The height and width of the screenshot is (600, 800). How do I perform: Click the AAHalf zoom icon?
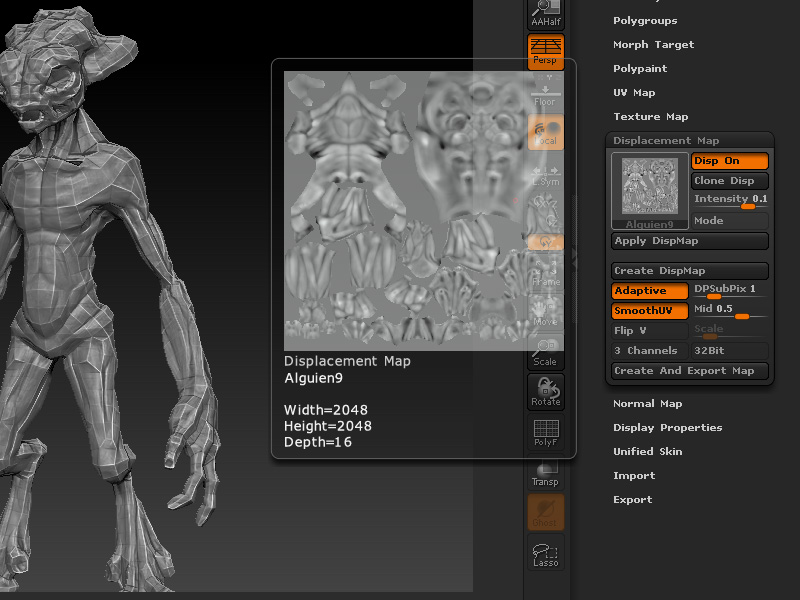click(545, 14)
